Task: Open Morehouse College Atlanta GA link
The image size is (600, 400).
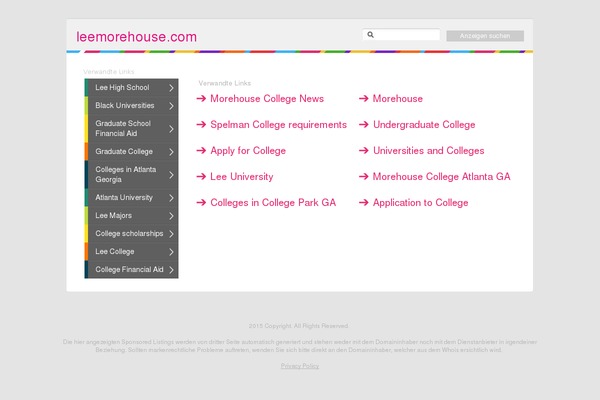Action: tap(442, 177)
